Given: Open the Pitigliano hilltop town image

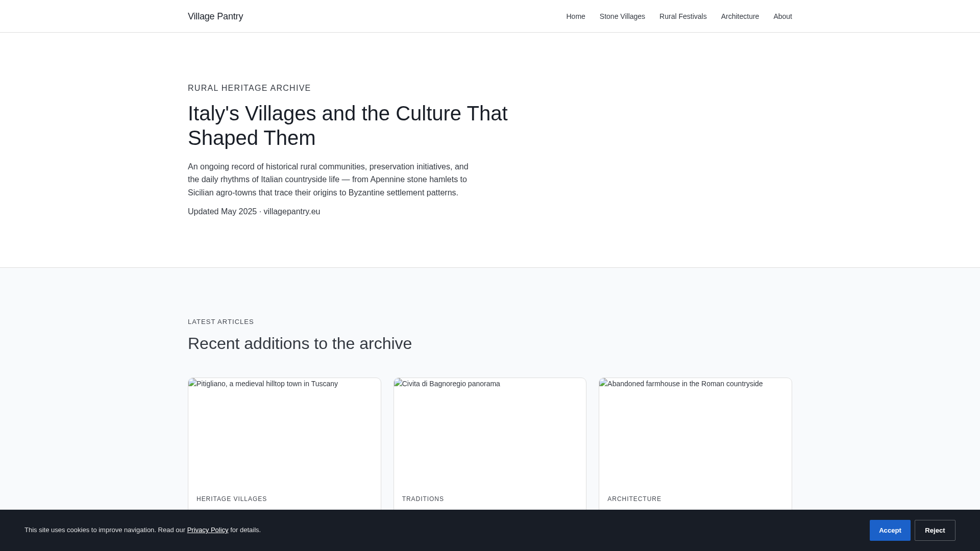Looking at the screenshot, I should (x=284, y=432).
